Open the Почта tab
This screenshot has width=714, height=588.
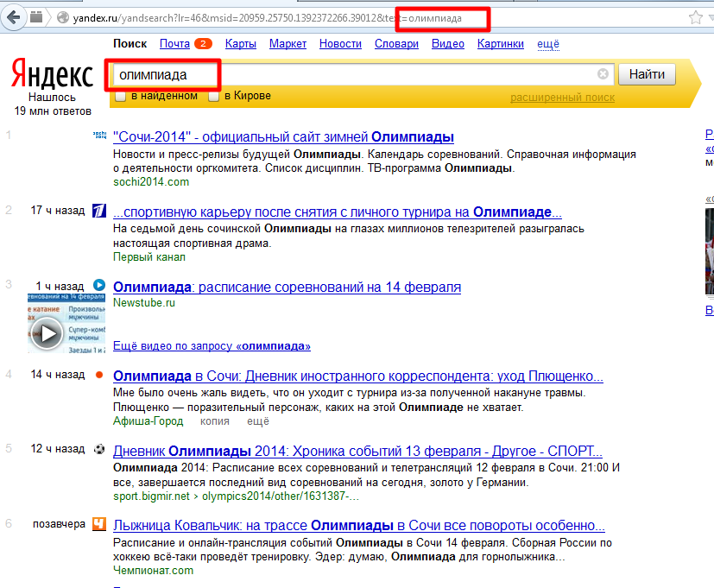174,44
